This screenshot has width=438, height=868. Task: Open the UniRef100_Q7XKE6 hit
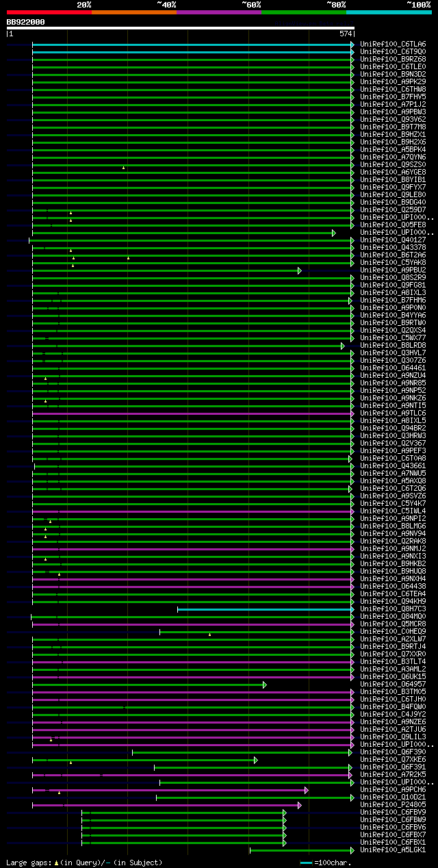(x=393, y=759)
